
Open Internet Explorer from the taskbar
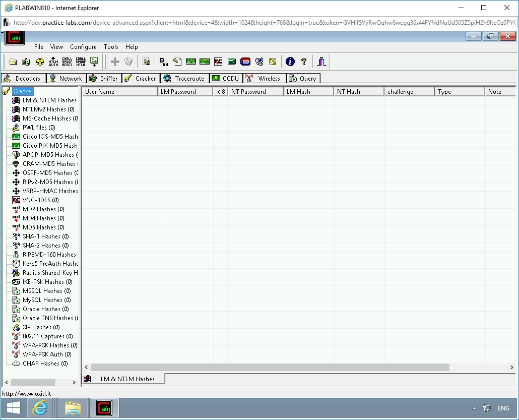coord(40,408)
